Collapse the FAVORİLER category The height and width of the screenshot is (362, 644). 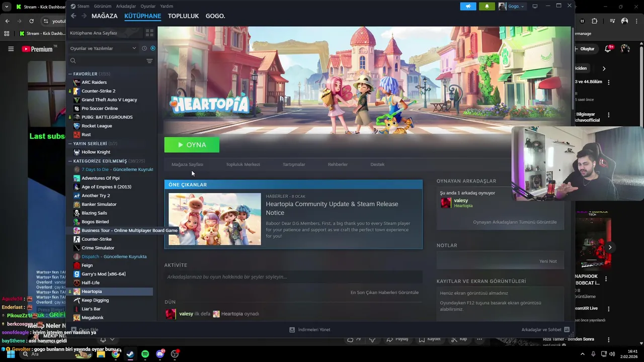70,74
